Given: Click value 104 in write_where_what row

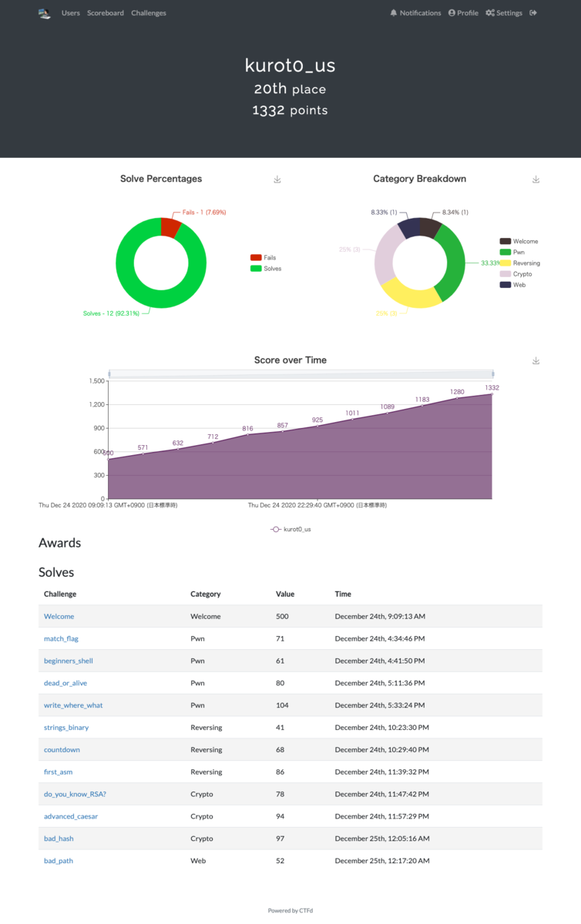Looking at the screenshot, I should click(x=282, y=705).
